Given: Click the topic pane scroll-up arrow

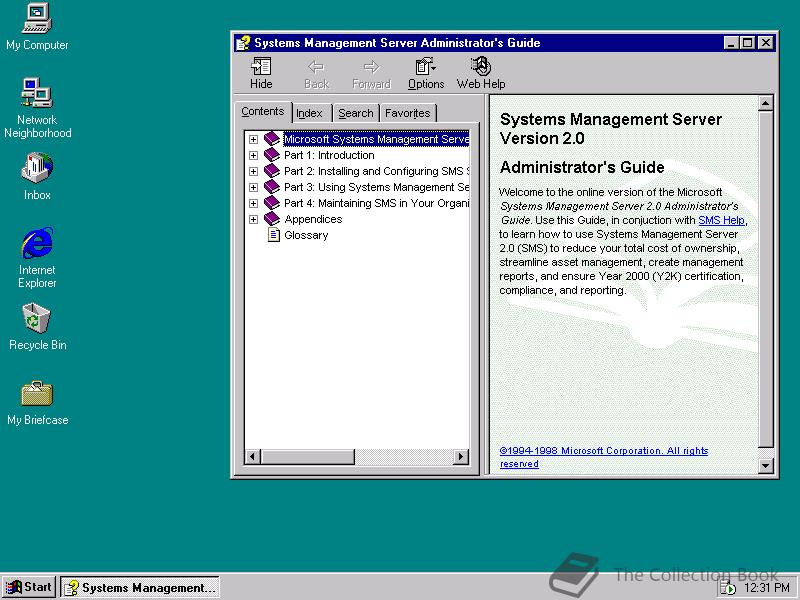Looking at the screenshot, I should [x=766, y=104].
